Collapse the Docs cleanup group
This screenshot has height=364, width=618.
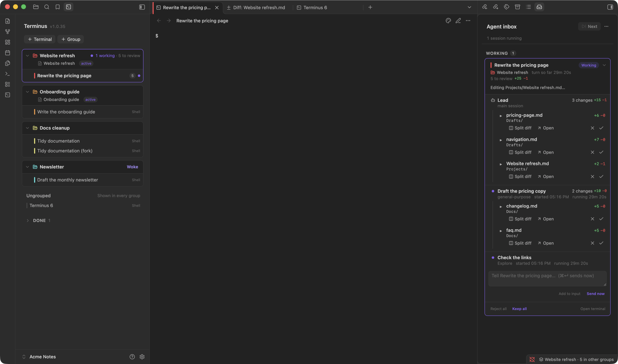27,128
